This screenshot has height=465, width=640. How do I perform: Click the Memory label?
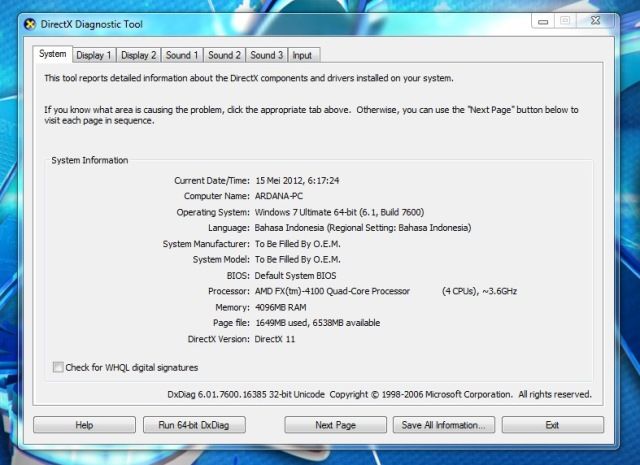tap(232, 307)
